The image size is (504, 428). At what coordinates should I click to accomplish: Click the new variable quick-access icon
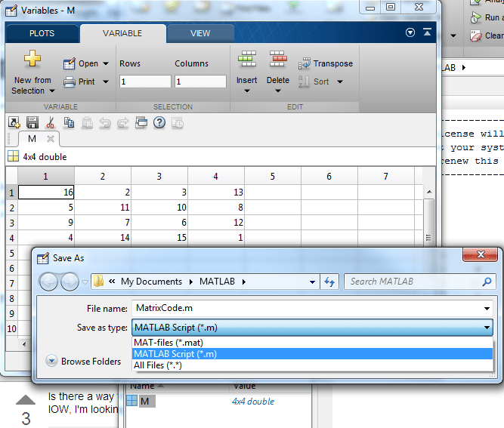coord(14,122)
